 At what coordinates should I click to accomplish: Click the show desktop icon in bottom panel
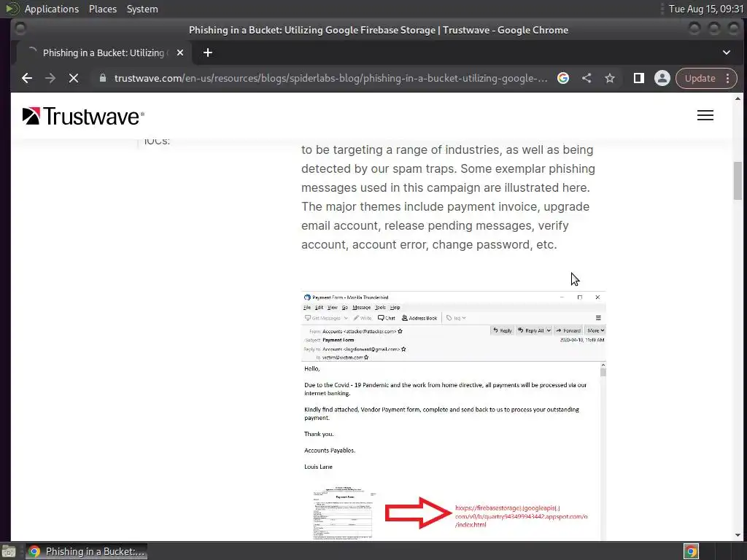(x=8, y=551)
